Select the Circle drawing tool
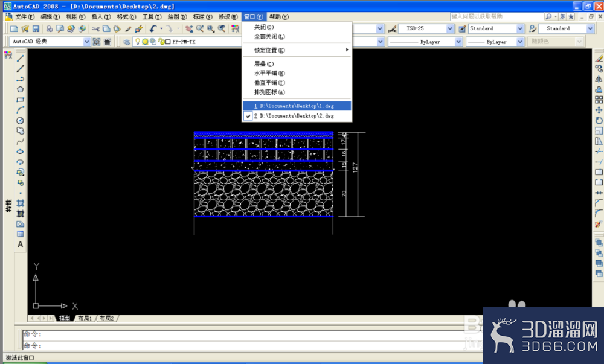The image size is (604, 364). [21, 121]
